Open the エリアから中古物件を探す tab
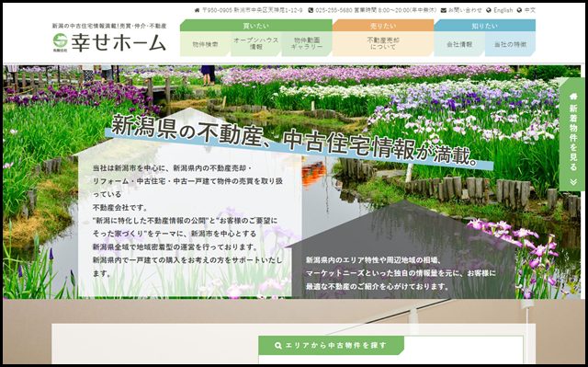 coord(332,346)
